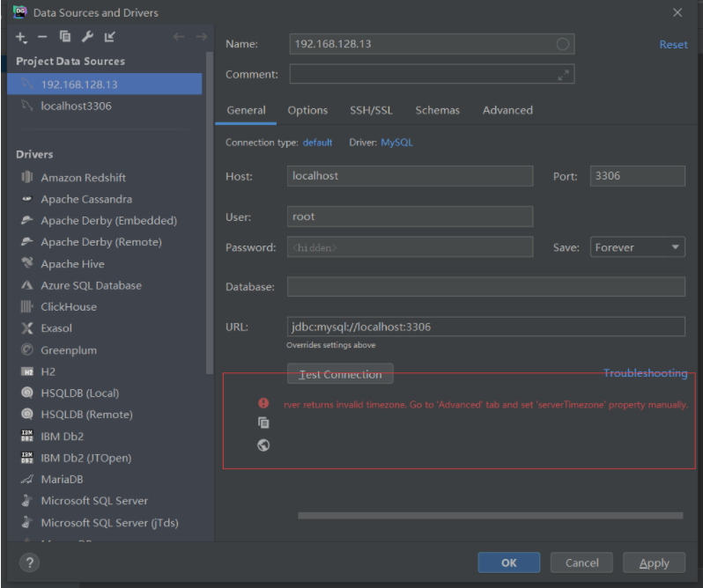
Task: Select the Azure SQL Database driver
Action: point(91,285)
